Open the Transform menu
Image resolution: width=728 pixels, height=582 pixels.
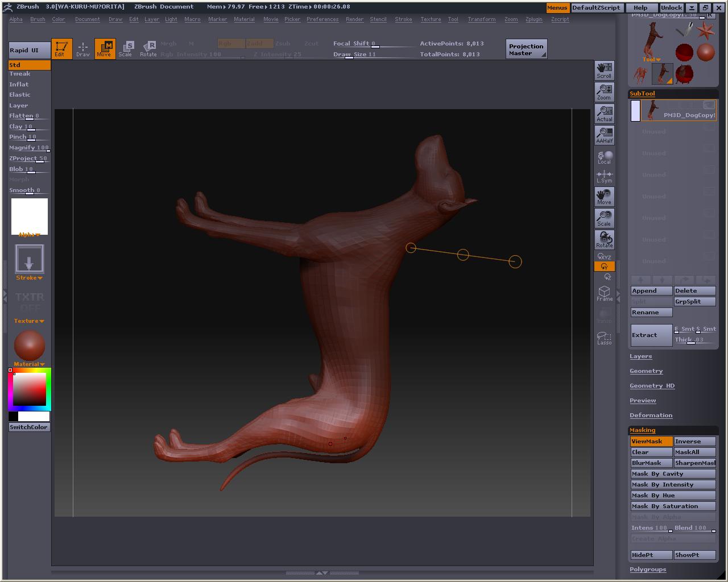(481, 19)
